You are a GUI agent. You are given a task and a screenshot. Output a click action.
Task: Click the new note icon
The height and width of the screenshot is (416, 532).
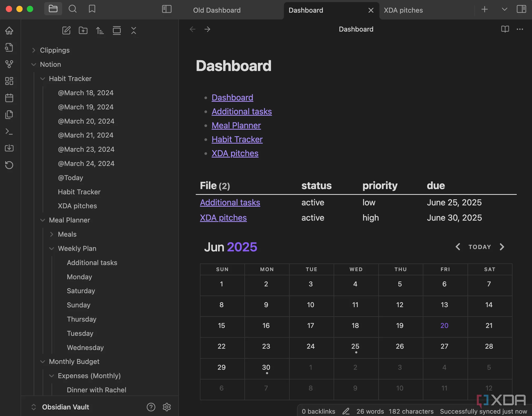pos(66,31)
